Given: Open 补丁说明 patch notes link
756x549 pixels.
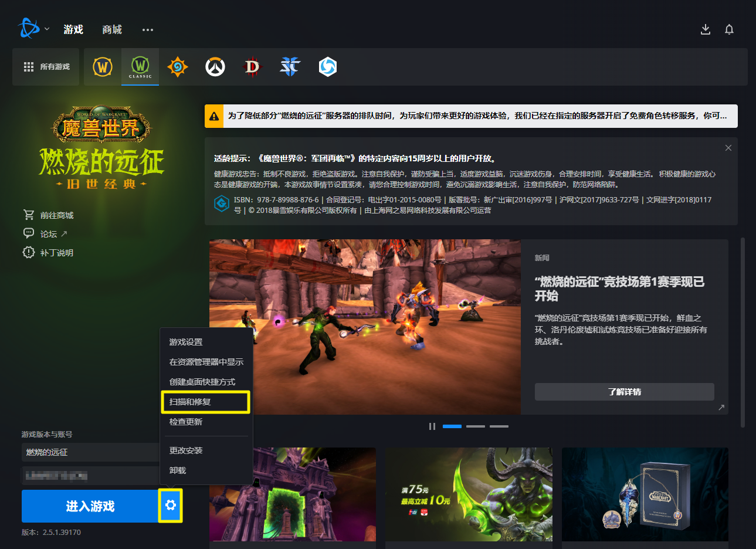Looking at the screenshot, I should point(57,253).
